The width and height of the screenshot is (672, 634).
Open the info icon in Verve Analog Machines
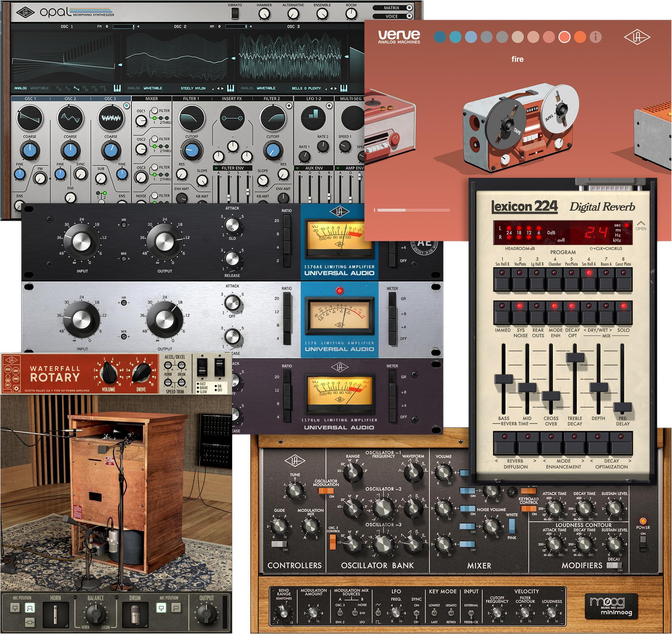[595, 37]
